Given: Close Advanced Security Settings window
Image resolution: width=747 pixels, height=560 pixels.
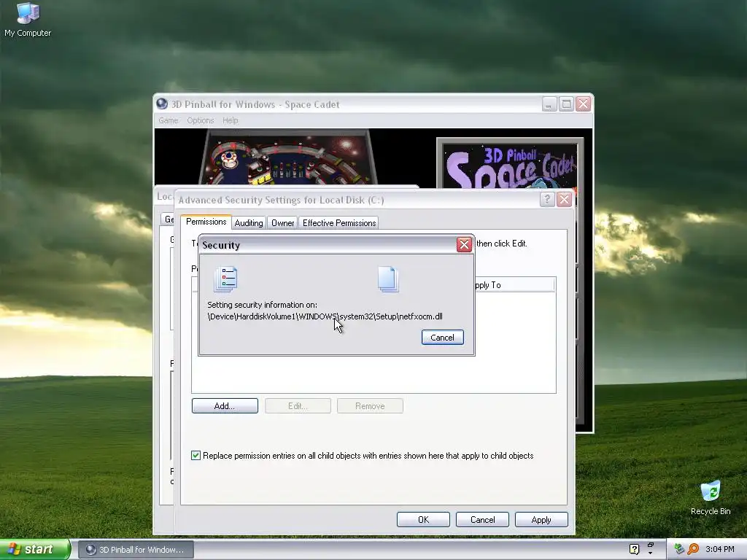Looking at the screenshot, I should click(565, 199).
